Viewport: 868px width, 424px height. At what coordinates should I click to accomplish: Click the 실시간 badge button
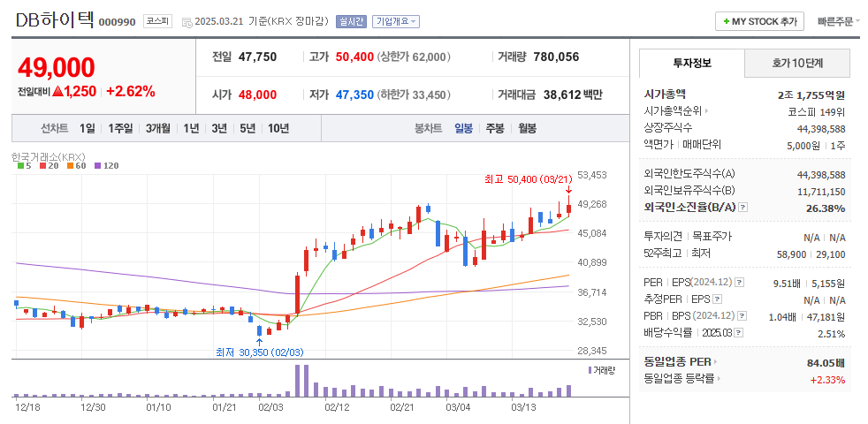(351, 21)
